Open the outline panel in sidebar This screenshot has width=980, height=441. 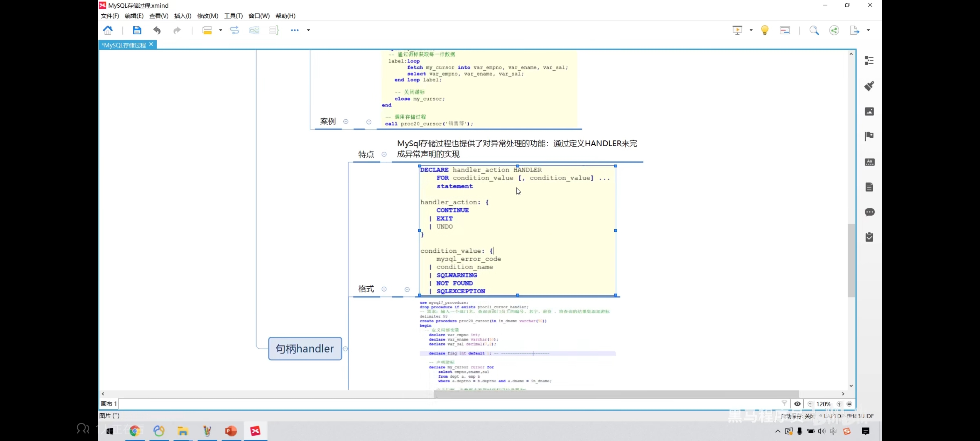869,61
